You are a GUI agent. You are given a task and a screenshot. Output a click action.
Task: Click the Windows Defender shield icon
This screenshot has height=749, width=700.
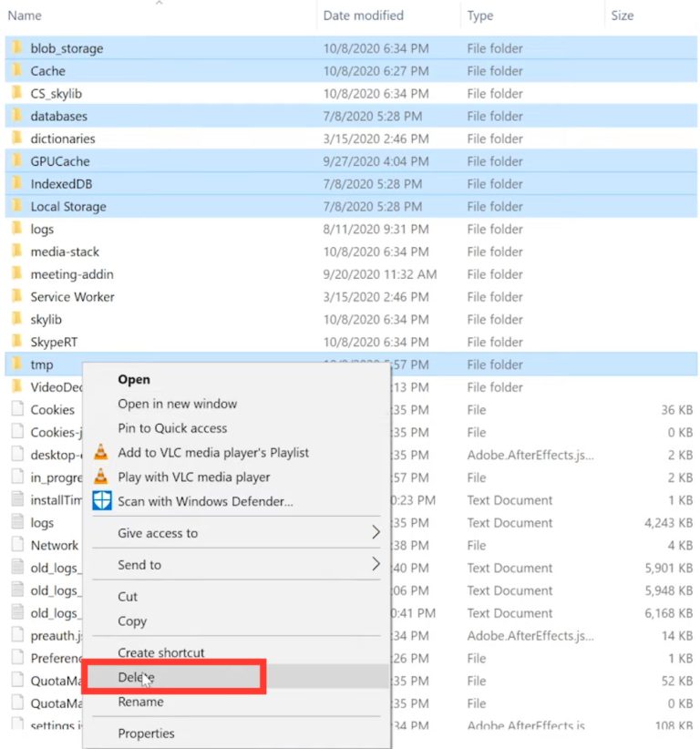(x=103, y=499)
